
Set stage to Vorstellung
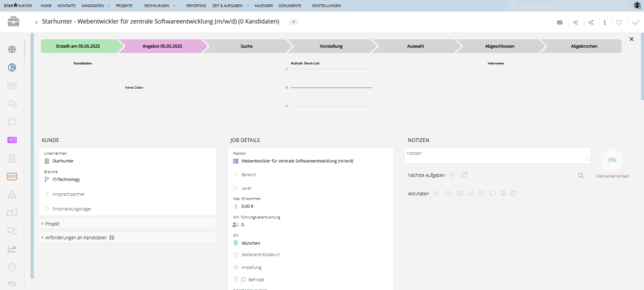(331, 46)
